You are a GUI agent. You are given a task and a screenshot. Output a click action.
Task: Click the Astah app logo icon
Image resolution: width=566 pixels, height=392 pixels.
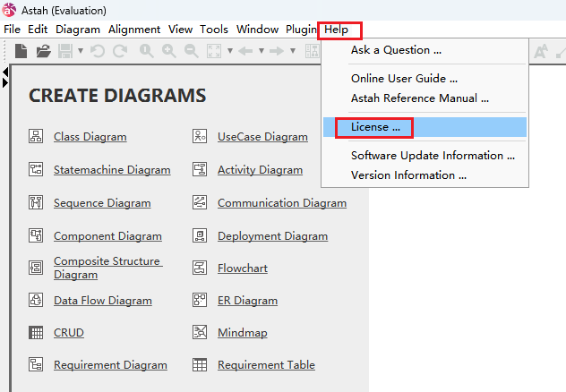(9, 10)
